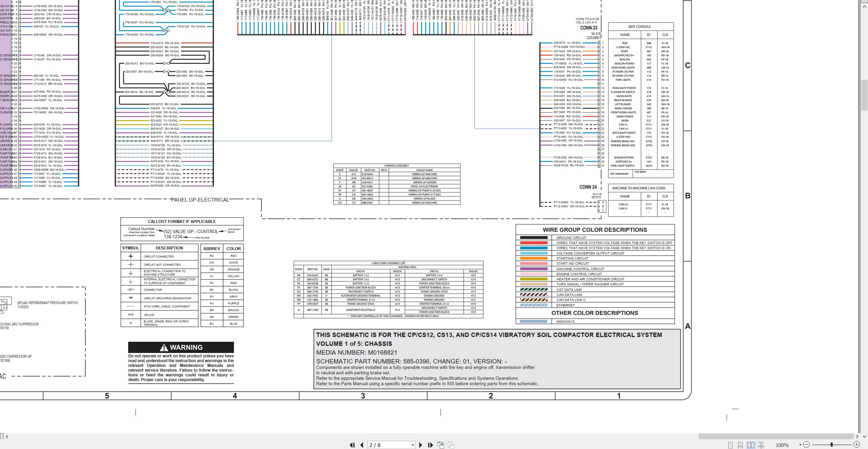Click "(67) A/C REFRIGERANT PRESSURE SWITCH" label
This screenshot has width=868, height=449.
coord(47,303)
